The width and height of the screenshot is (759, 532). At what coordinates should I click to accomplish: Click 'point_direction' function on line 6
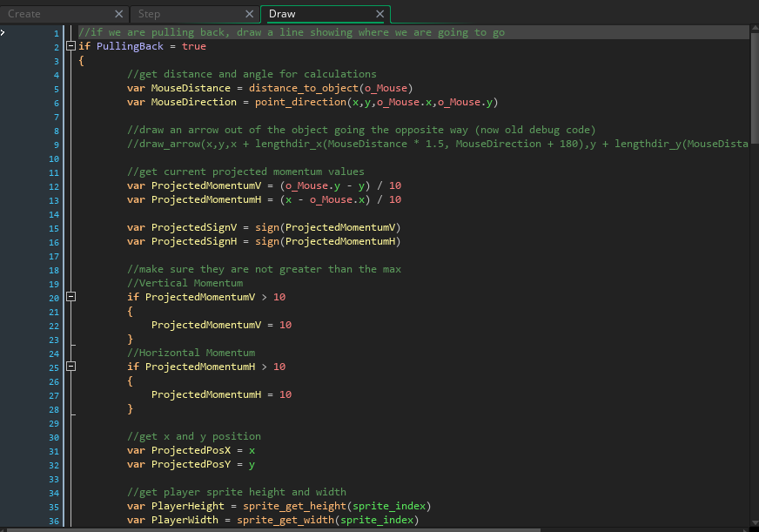pyautogui.click(x=300, y=102)
